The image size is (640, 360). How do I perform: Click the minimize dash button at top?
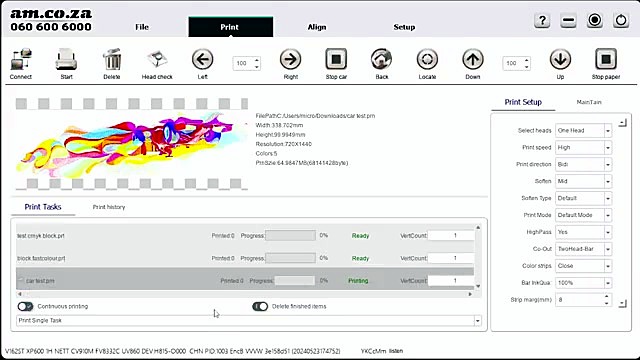[568, 20]
